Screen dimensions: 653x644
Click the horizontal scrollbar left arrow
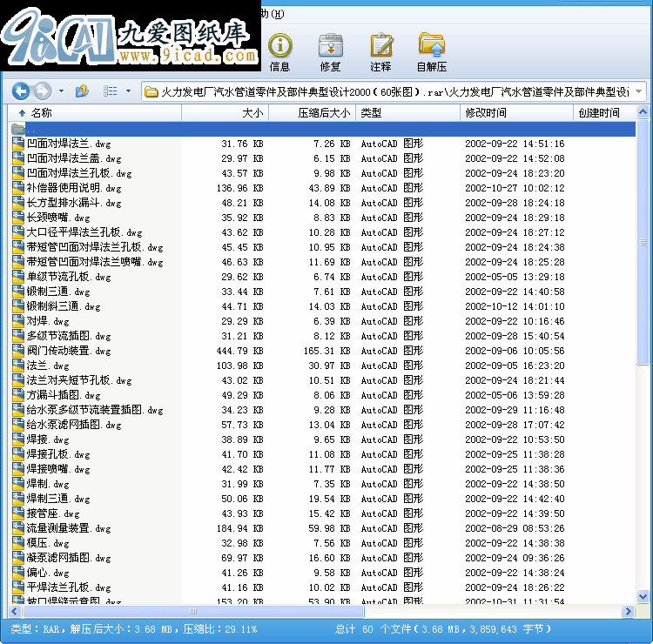[15, 611]
